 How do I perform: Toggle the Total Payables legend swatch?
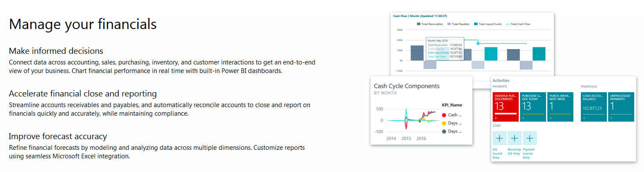coord(449,24)
